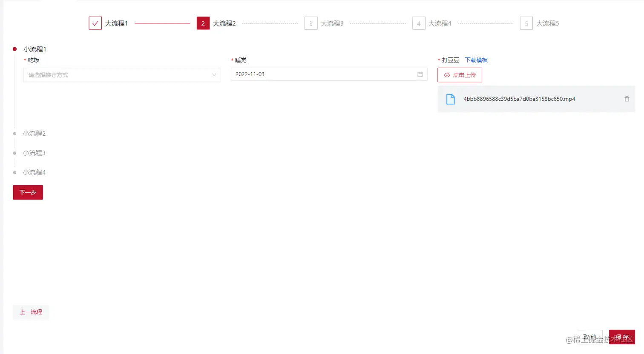This screenshot has height=354, width=644.
Task: Open the calendar icon in the 睡觉 date field
Action: (x=420, y=74)
